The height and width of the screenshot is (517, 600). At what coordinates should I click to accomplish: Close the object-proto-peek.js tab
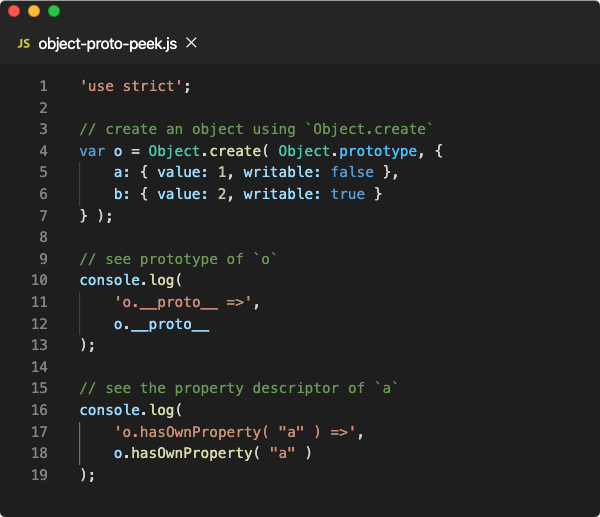coord(191,43)
